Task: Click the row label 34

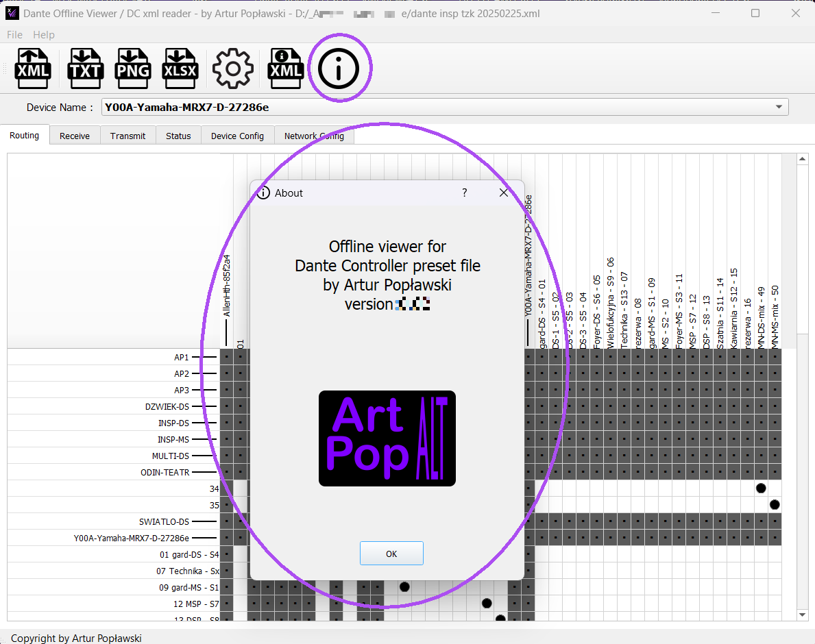Action: tap(214, 488)
